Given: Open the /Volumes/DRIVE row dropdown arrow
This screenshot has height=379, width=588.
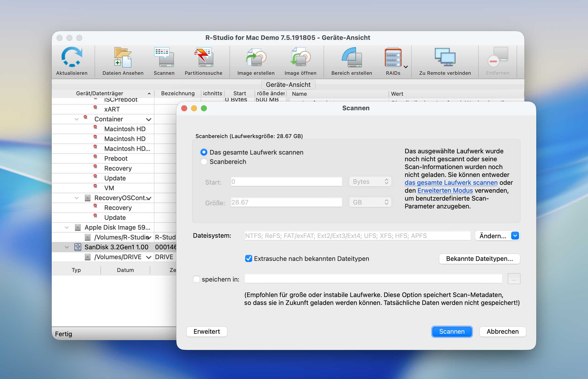Looking at the screenshot, I should [148, 257].
